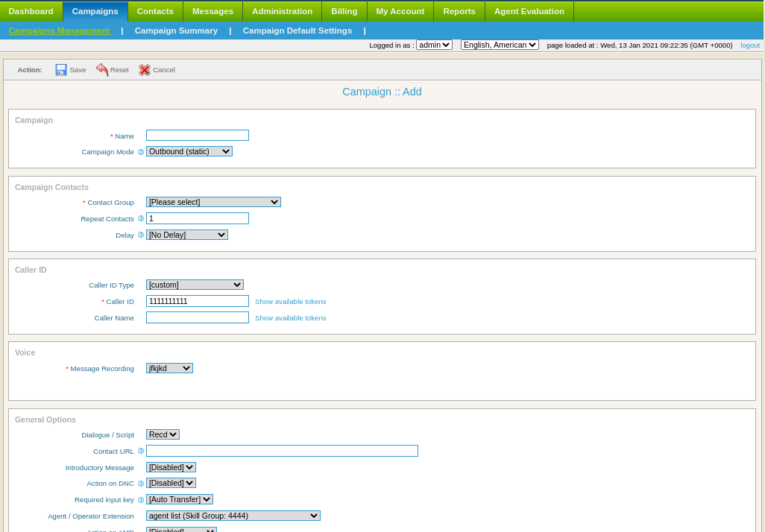Open the Message Recording dropdown
This screenshot has height=532, width=765.
(x=169, y=368)
